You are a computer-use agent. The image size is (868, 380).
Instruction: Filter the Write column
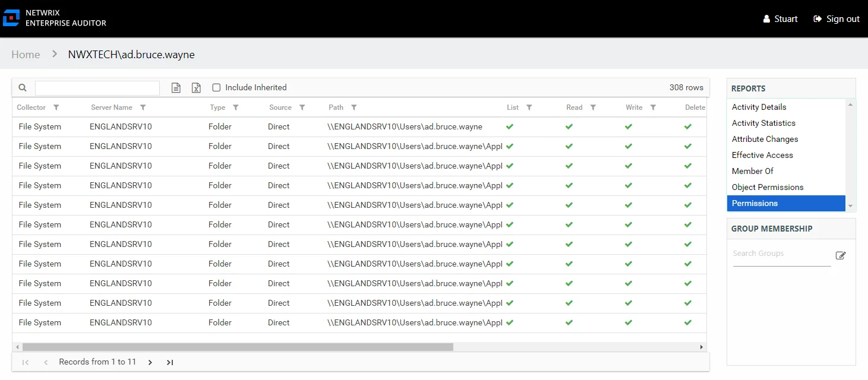click(x=653, y=107)
